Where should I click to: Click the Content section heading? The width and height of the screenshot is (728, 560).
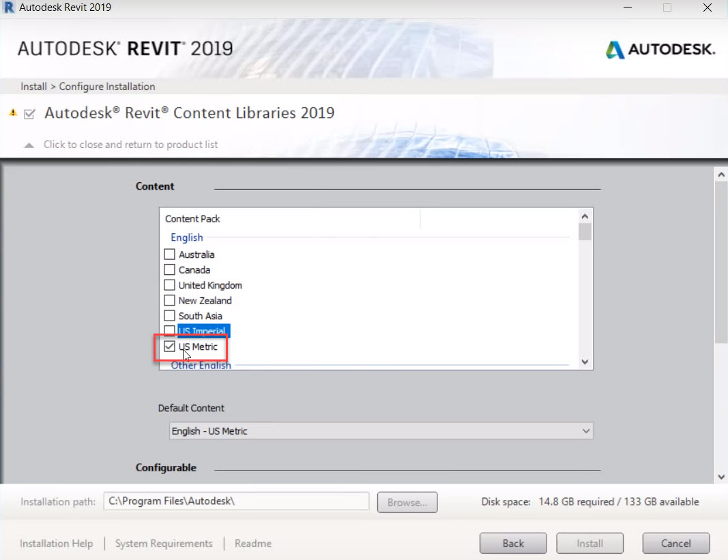[x=155, y=186]
